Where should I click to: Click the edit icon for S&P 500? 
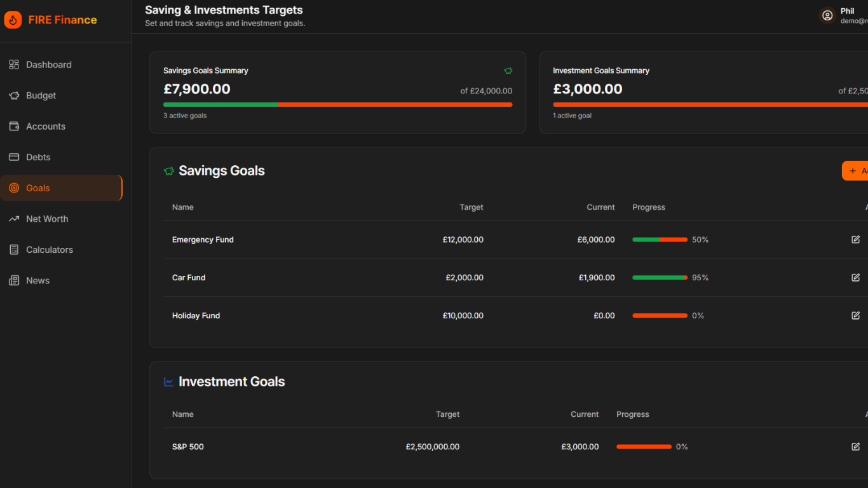point(856,446)
